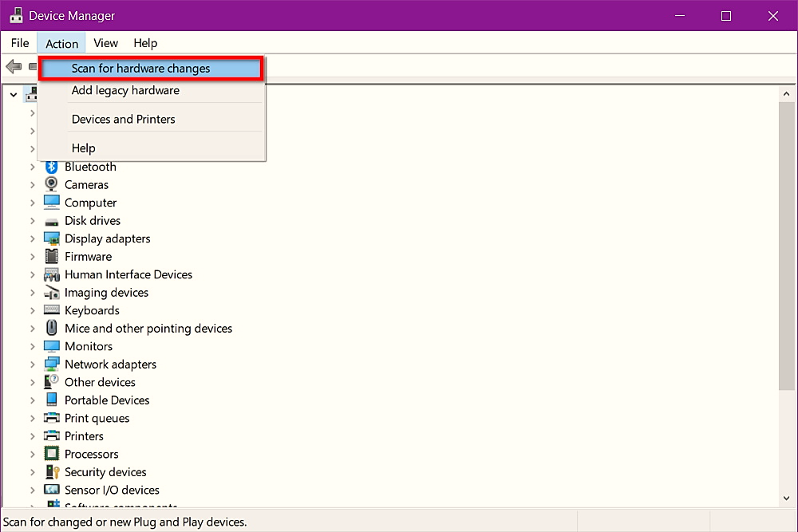
Task: Click the vertical scrollbar thumb
Action: click(786, 246)
